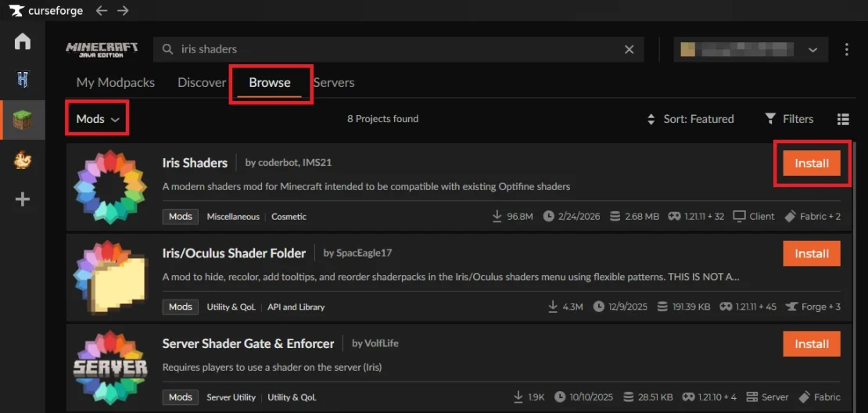Click Utility & QoL on Shader Folder
The image size is (868, 413).
[231, 307]
